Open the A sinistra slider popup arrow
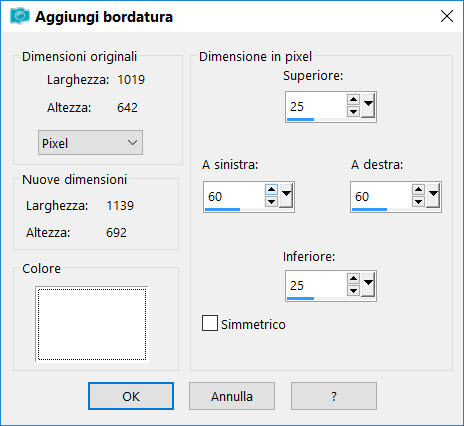 pyautogui.click(x=286, y=196)
